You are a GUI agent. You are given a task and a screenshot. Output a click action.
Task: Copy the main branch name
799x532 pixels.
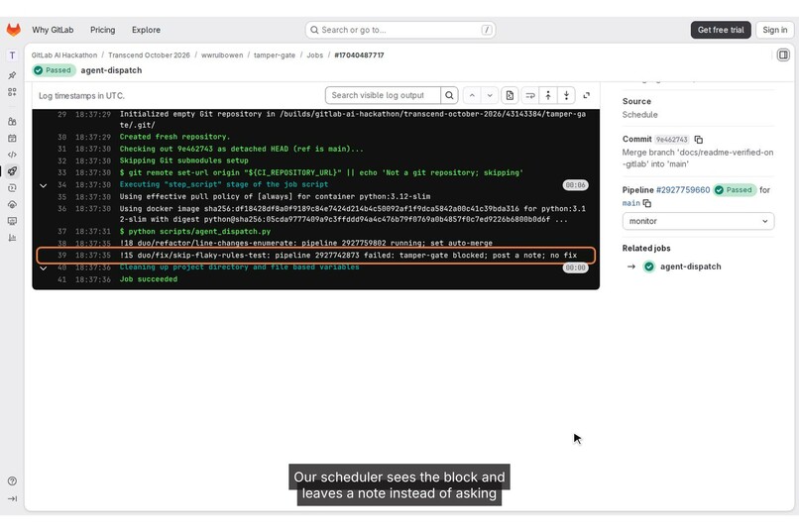pos(647,203)
